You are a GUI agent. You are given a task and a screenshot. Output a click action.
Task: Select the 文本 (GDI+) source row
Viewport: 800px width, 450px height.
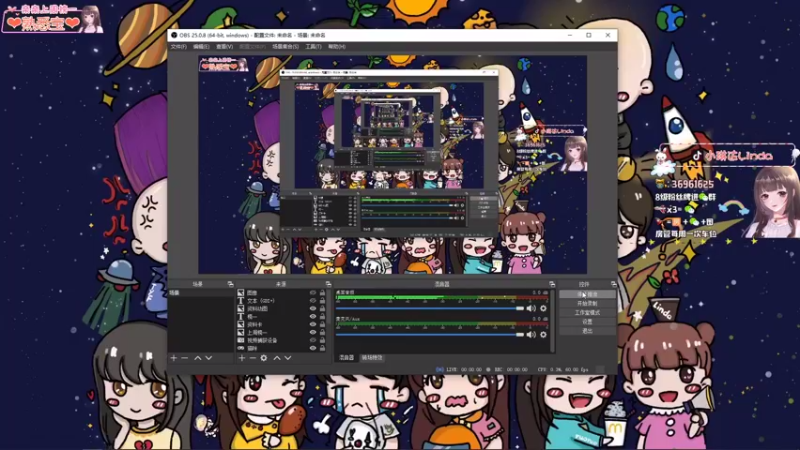pyautogui.click(x=281, y=301)
